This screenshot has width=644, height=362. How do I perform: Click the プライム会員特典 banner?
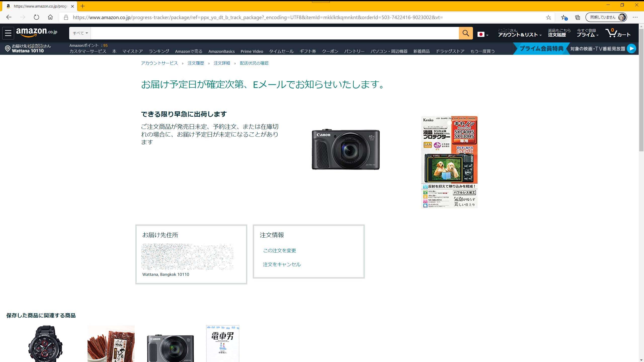(x=541, y=49)
